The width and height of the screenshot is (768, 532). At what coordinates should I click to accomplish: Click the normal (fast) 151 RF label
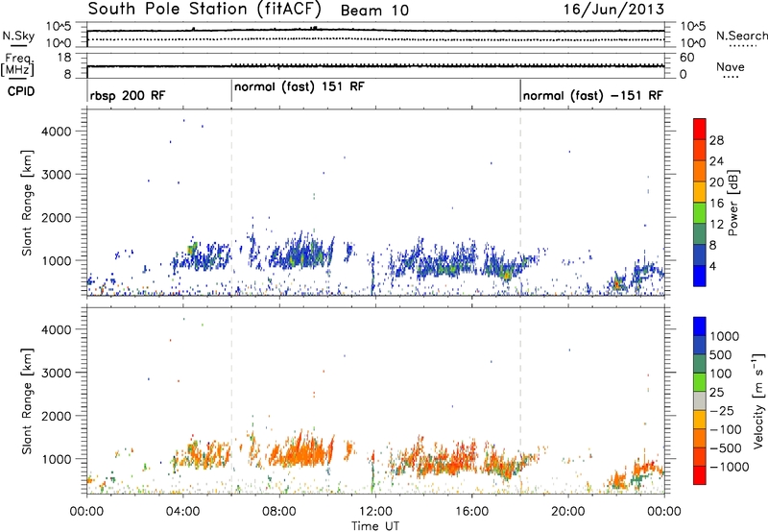coord(300,86)
